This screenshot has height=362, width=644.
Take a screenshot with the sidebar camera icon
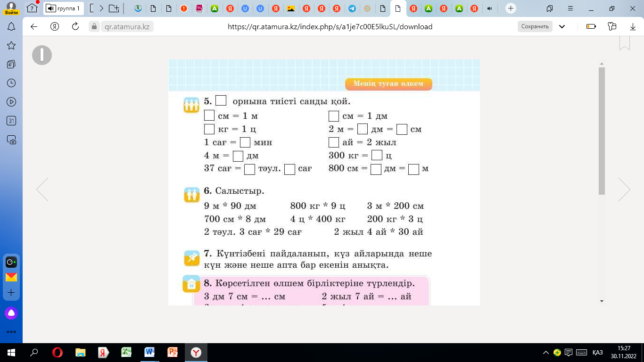(x=11, y=140)
